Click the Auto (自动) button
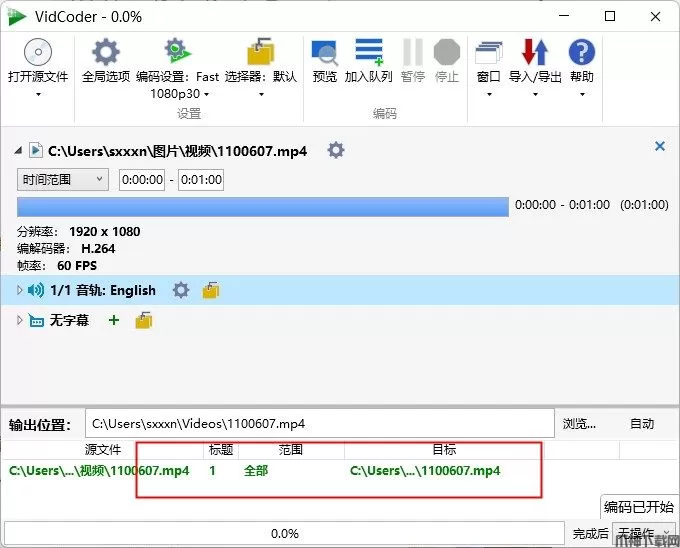The image size is (680, 548). (642, 424)
